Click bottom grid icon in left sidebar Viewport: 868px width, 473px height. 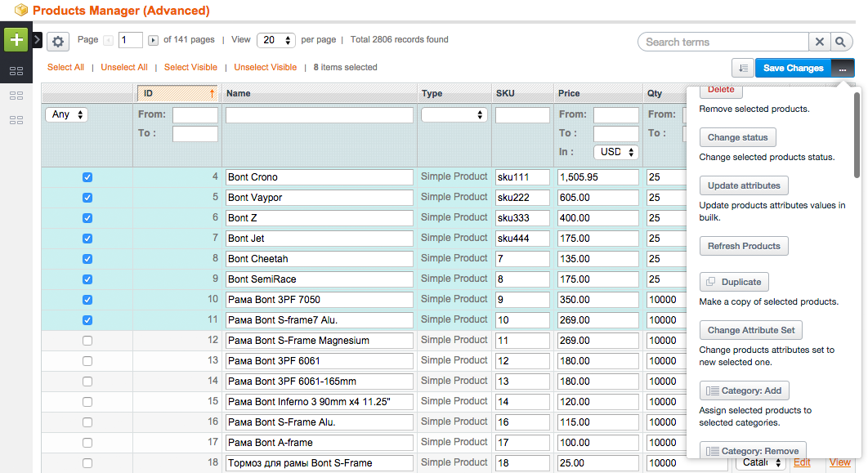point(16,120)
